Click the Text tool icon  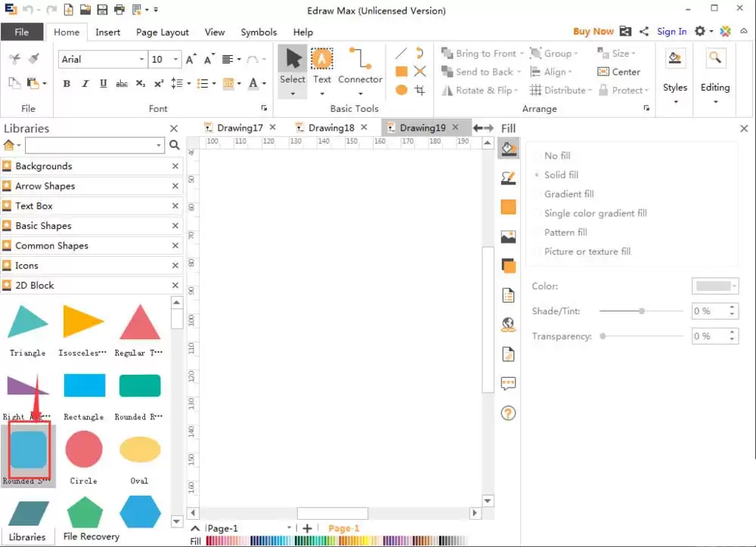pyautogui.click(x=321, y=60)
